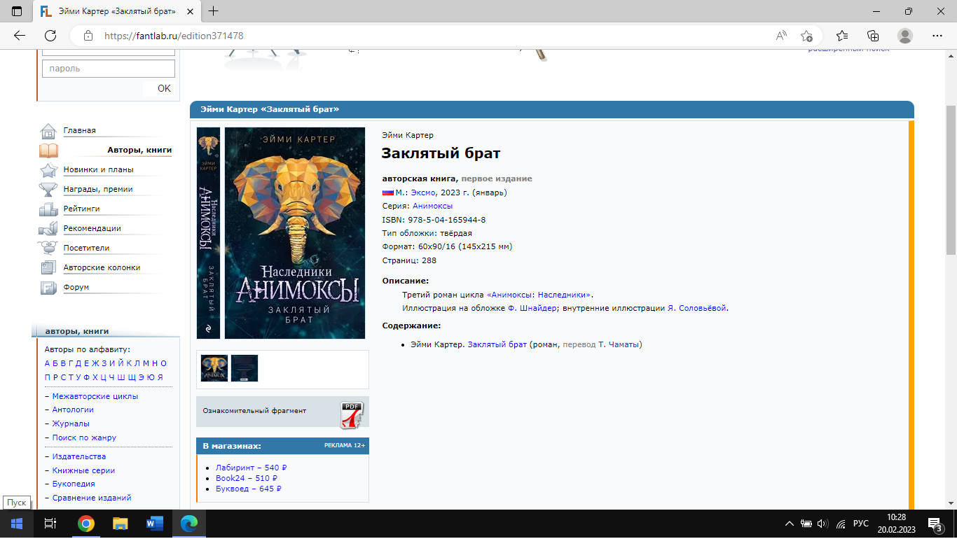Open the Журналы link

(x=71, y=423)
